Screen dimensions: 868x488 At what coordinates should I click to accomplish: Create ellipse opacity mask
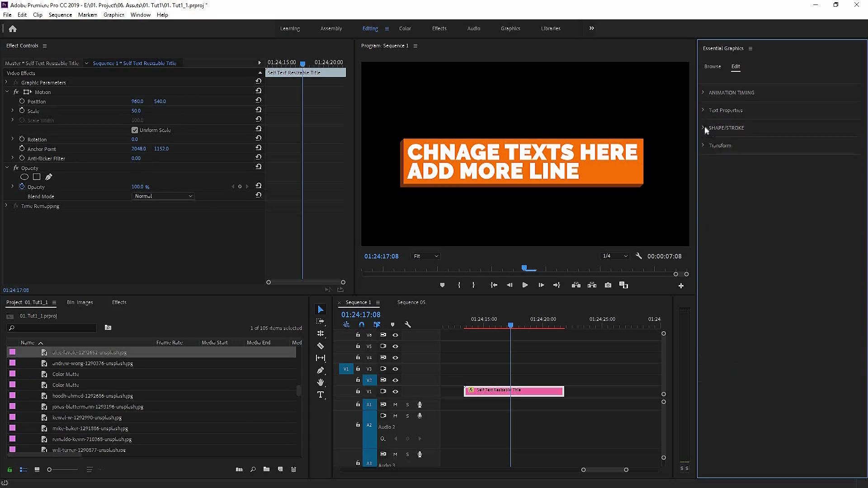tap(24, 177)
